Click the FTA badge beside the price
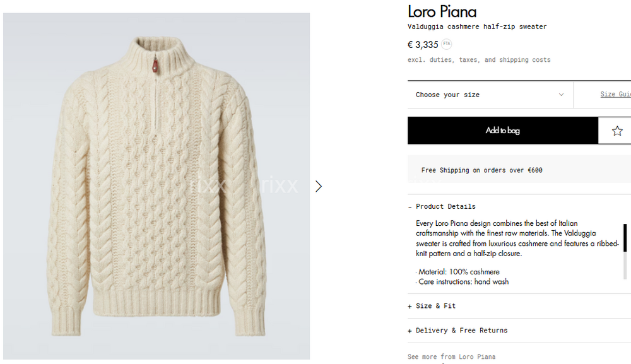This screenshot has height=364, width=631. [447, 44]
